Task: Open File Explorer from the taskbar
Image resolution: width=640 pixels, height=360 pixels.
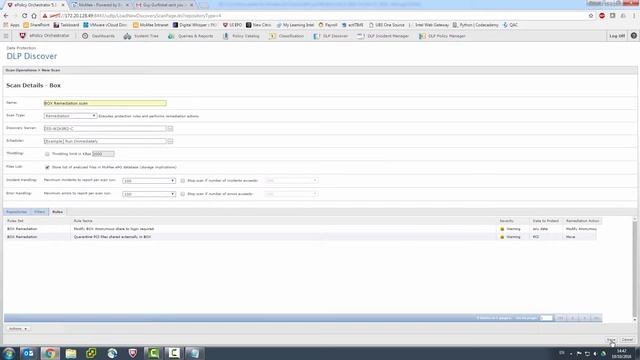Action: (x=71, y=353)
